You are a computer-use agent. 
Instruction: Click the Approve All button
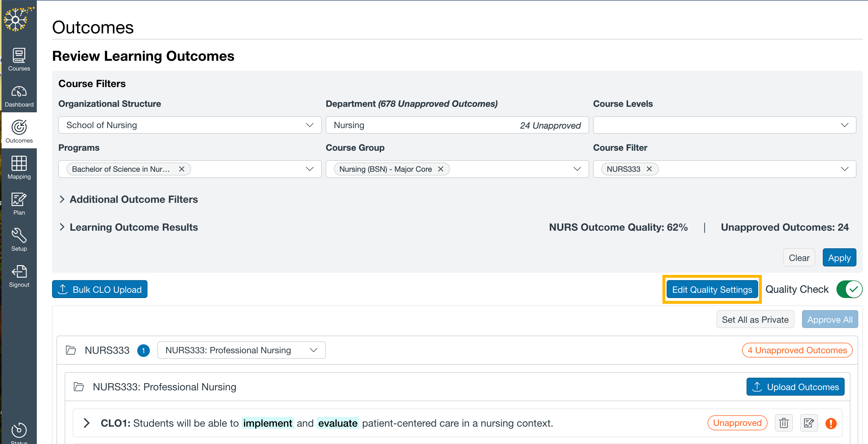pyautogui.click(x=830, y=319)
